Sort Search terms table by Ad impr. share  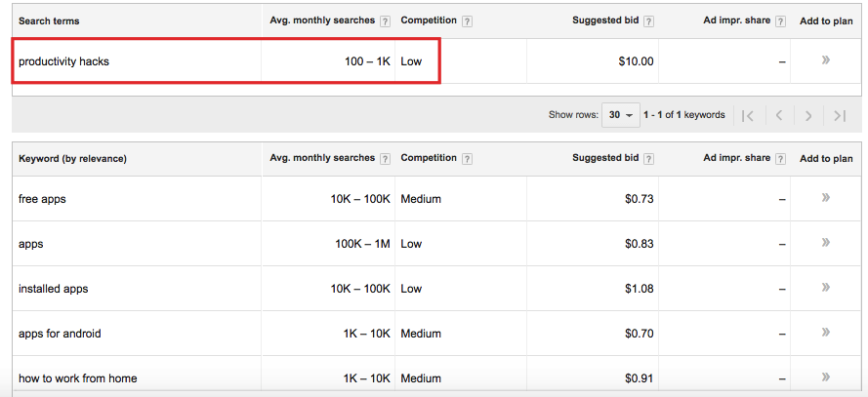pyautogui.click(x=737, y=20)
